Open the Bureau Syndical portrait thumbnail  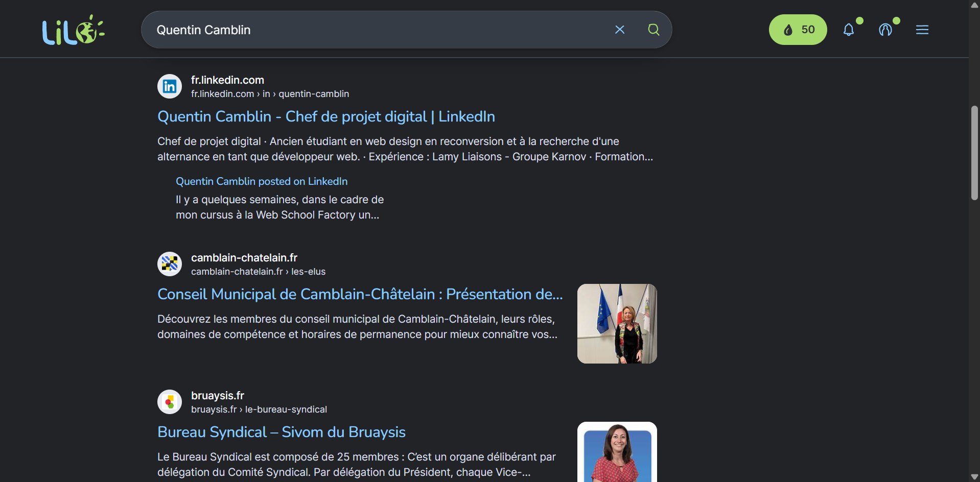617,452
